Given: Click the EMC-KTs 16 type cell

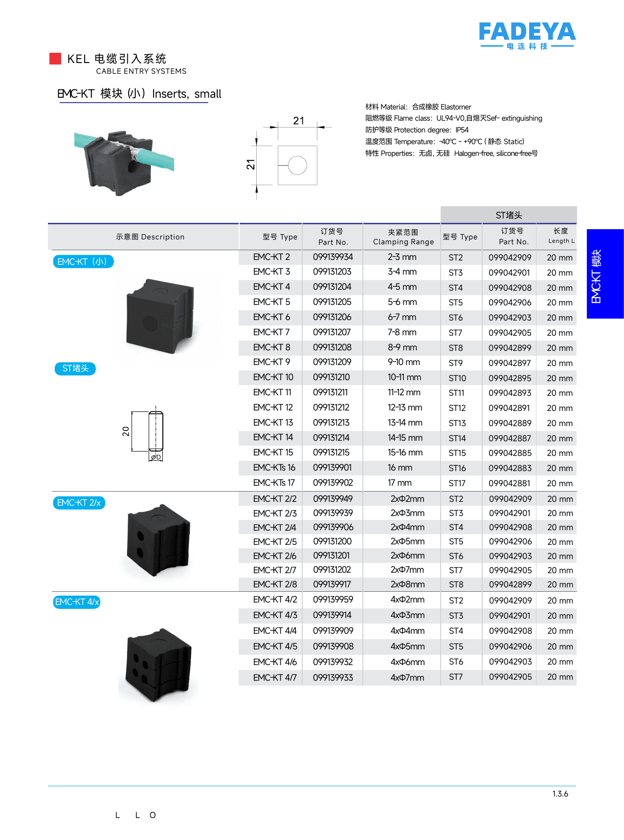Looking at the screenshot, I should (x=274, y=468).
